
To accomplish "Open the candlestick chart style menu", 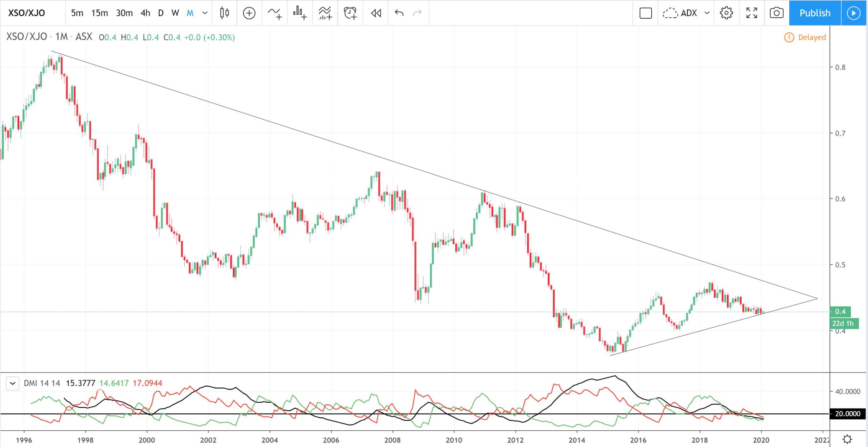I will [x=224, y=13].
